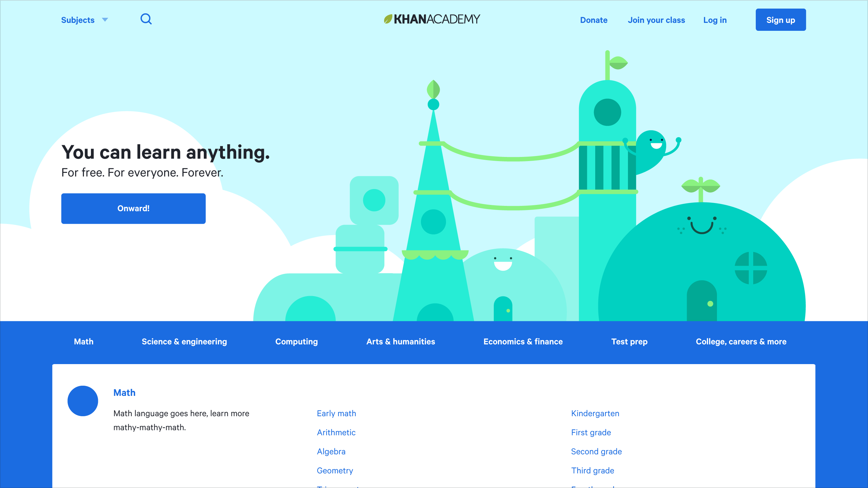Click the Khan Academy leaf logo
868x488 pixels.
click(388, 19)
